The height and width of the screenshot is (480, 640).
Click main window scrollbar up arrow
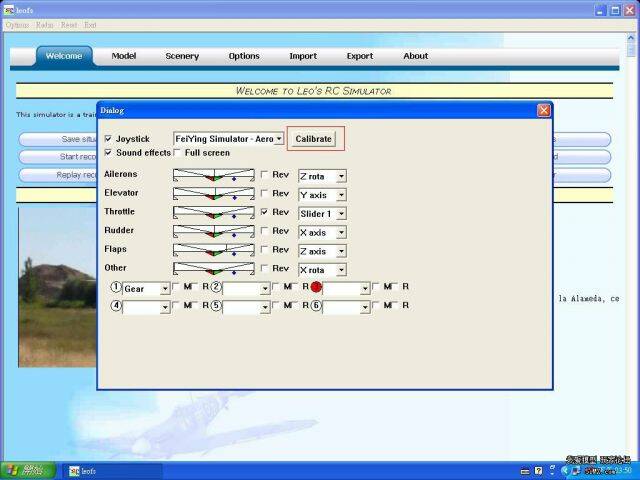click(x=631, y=38)
